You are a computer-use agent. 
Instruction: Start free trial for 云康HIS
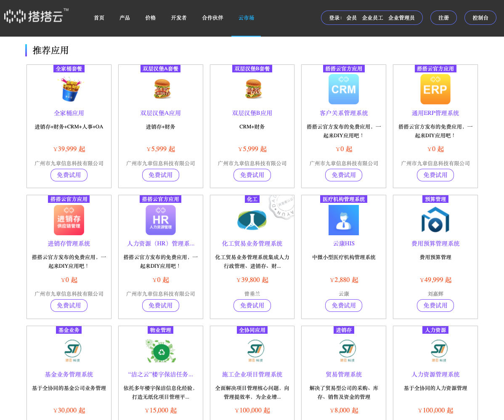344,306
